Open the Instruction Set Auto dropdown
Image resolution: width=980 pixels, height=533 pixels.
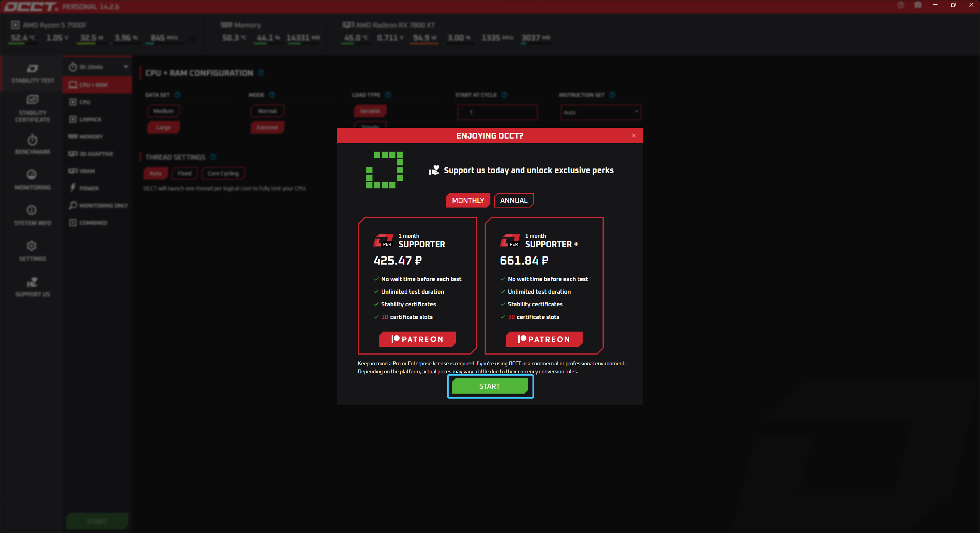(x=600, y=113)
